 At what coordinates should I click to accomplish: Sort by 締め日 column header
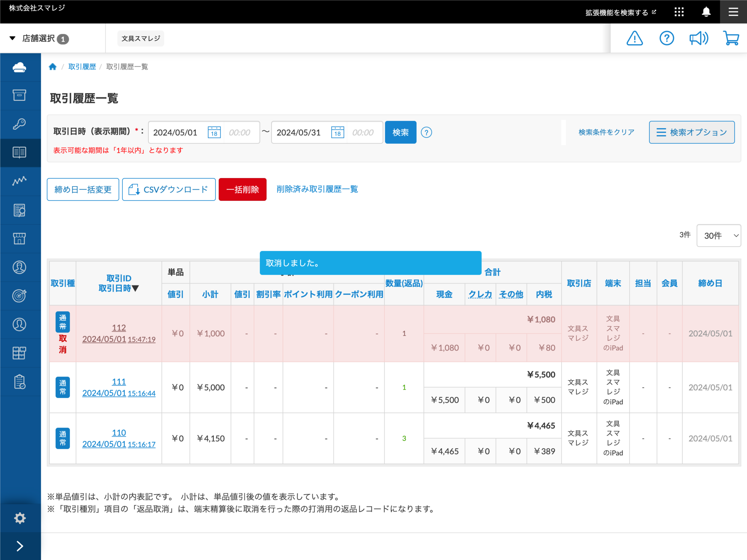coord(710,283)
